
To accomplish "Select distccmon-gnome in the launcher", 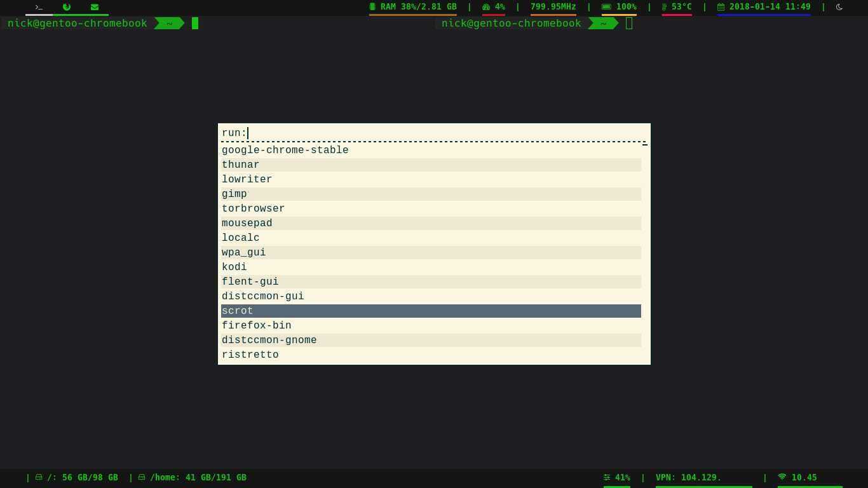I will point(431,340).
